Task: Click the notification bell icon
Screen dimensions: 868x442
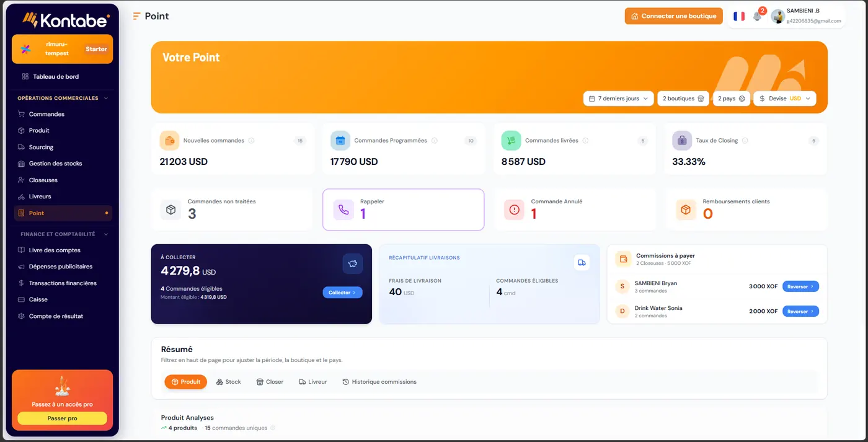Action: [x=757, y=17]
